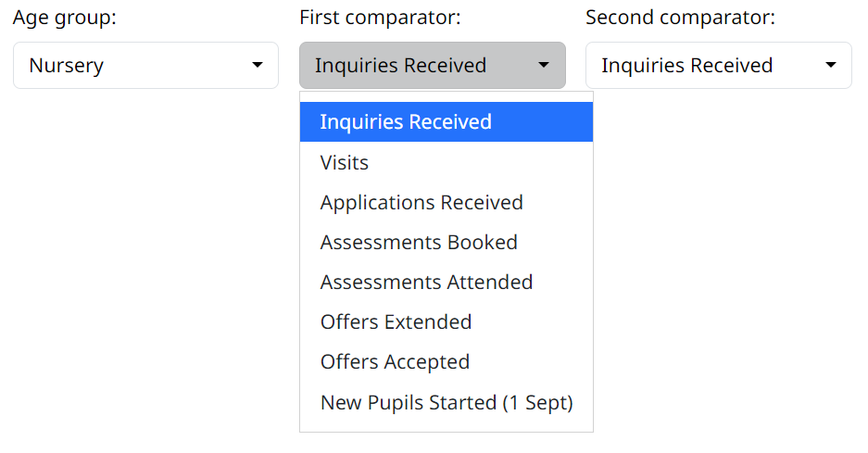Click the Nursery value text

(66, 66)
